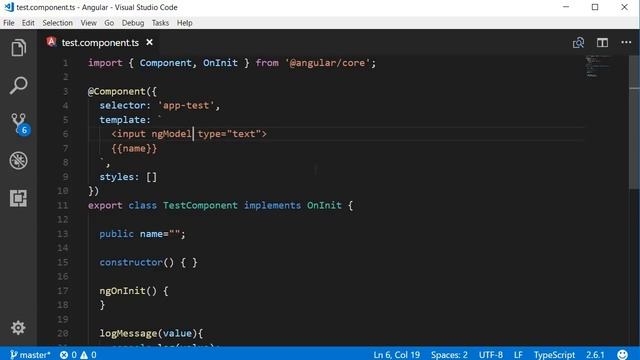The image size is (640, 360).
Task: Click the @Component decorator on line 3
Action: 117,91
